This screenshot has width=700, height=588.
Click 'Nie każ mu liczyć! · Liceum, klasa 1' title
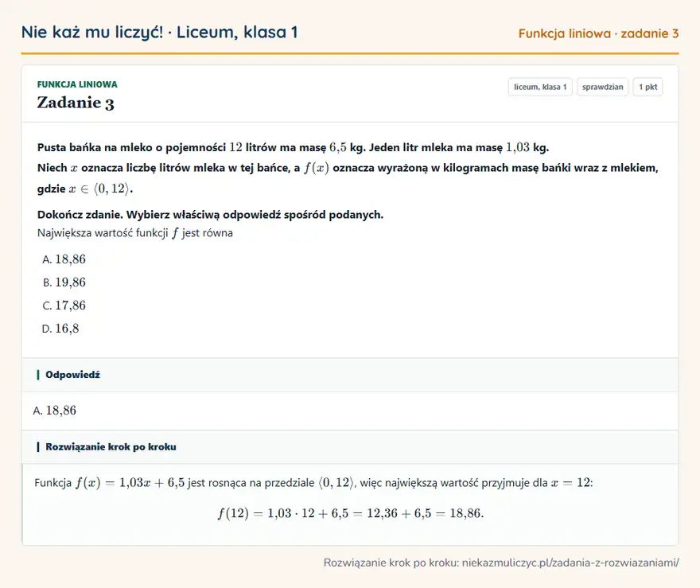(159, 32)
